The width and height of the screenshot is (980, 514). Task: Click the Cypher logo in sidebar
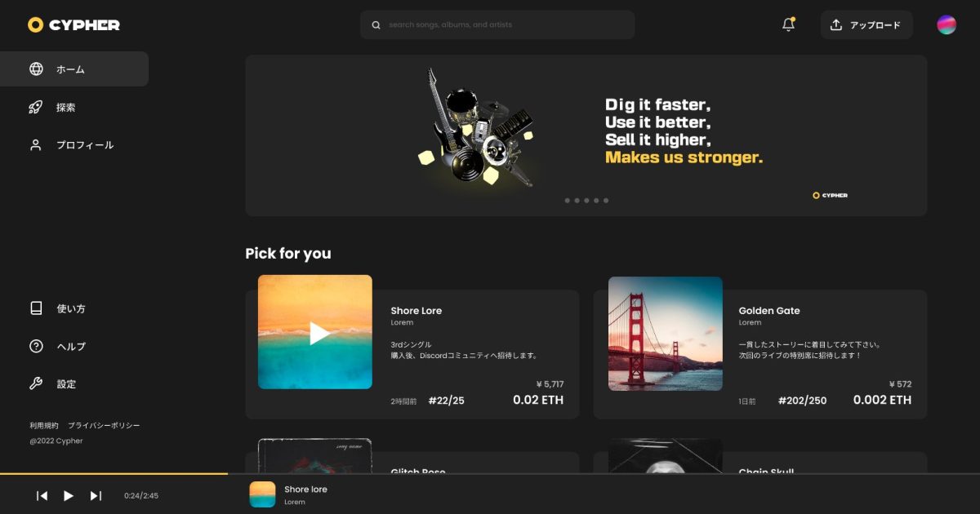pos(73,24)
